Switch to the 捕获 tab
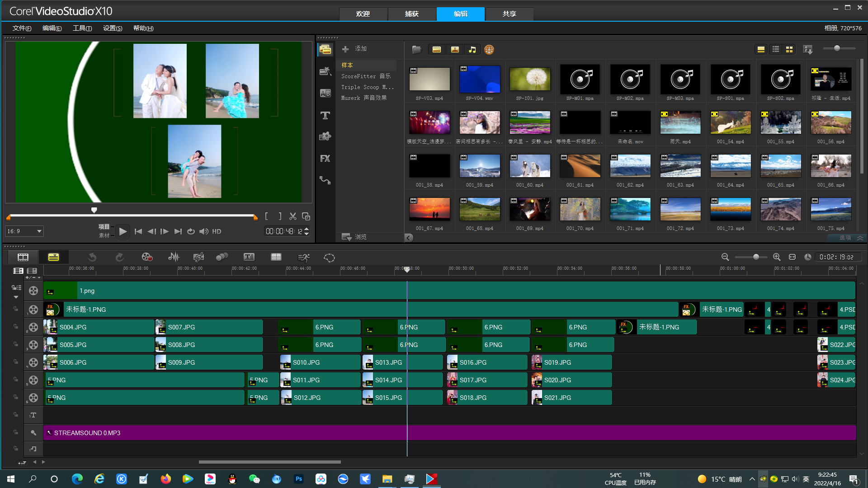The width and height of the screenshot is (868, 488). 412,14
